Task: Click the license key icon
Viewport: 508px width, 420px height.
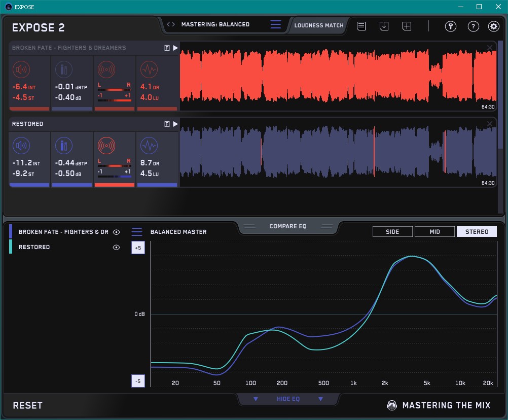Action: 450,26
